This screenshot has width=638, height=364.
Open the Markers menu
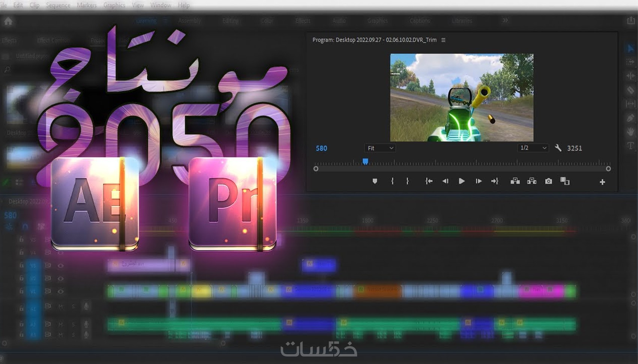(87, 5)
